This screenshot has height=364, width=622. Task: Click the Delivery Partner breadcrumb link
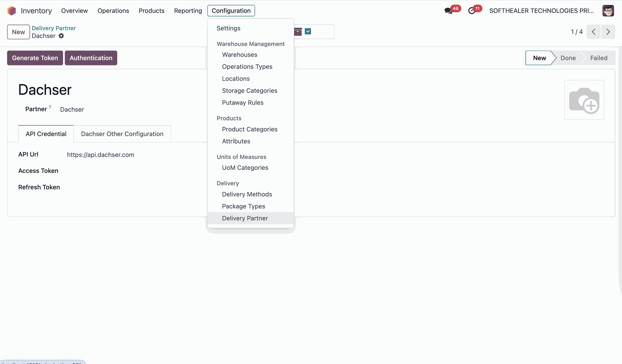(x=54, y=28)
